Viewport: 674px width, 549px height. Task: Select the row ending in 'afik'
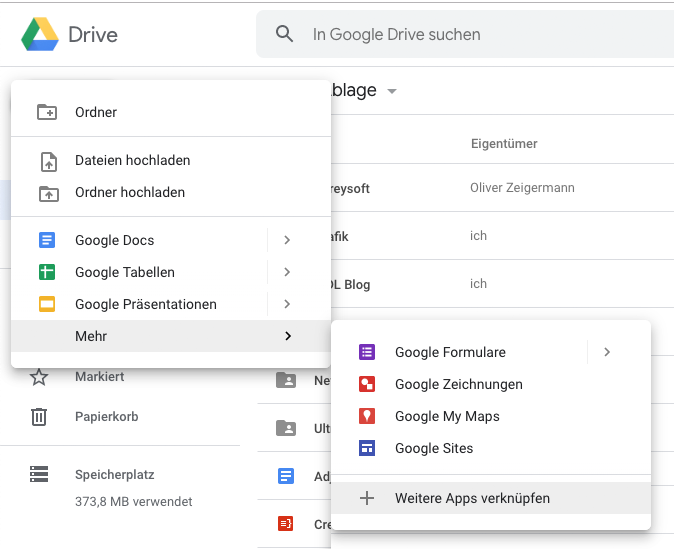[x=502, y=236]
